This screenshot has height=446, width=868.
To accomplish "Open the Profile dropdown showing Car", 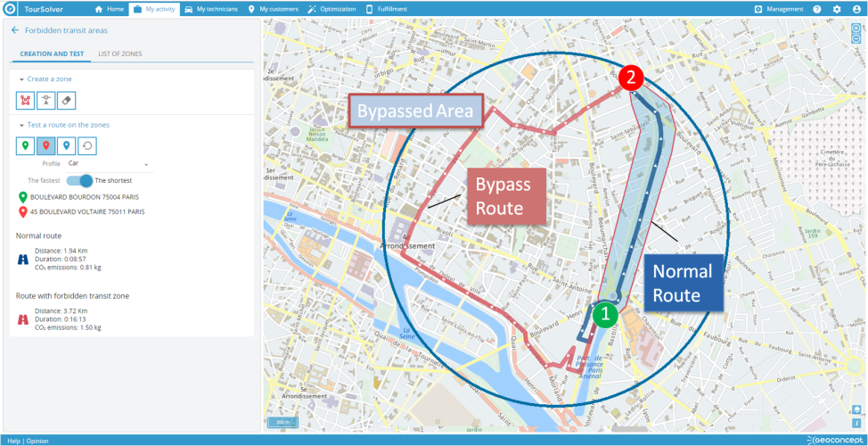I will click(x=107, y=164).
